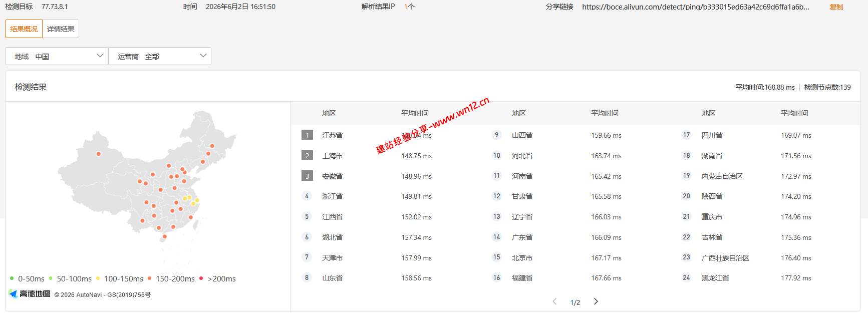The width and height of the screenshot is (868, 317).
Task: Click the target IP 77.73.8.1
Action: (x=55, y=7)
